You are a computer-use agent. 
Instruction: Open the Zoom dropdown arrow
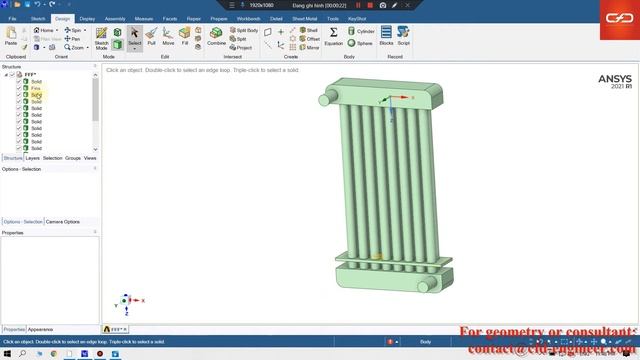pos(87,48)
